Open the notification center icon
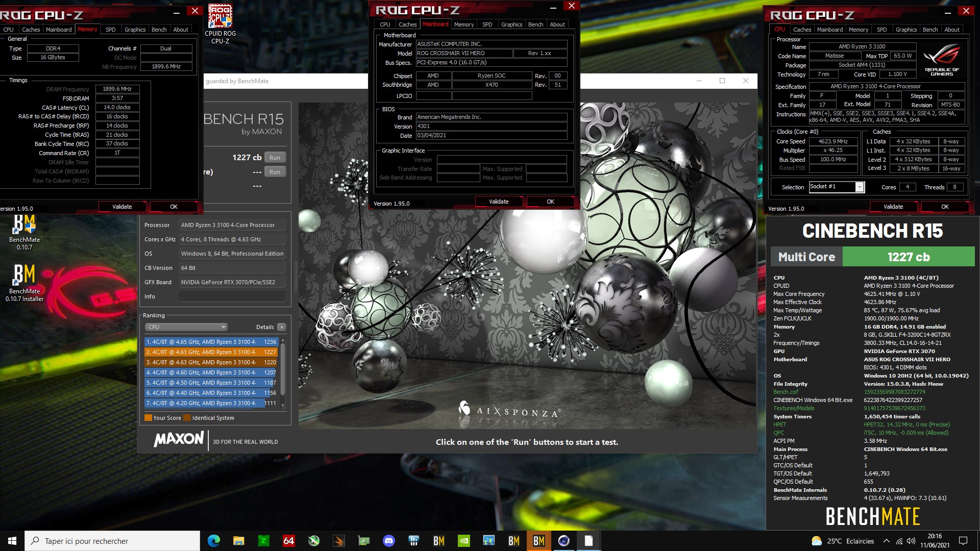Viewport: 980px width, 551px height. [x=963, y=541]
